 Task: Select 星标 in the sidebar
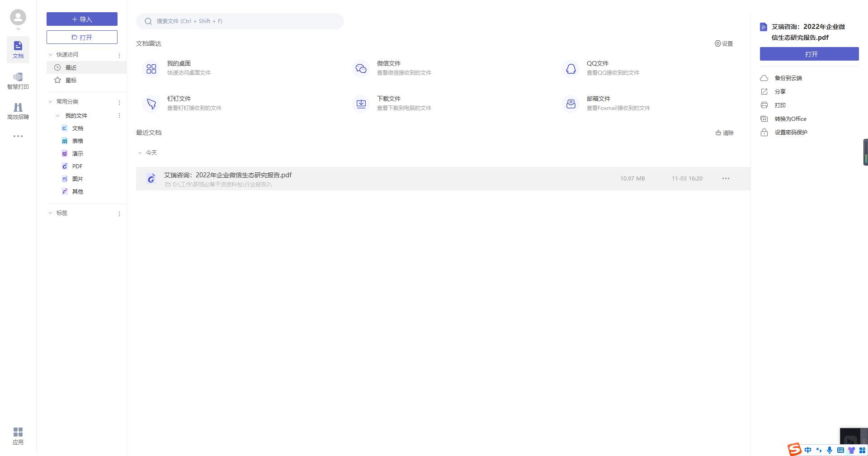pos(71,80)
